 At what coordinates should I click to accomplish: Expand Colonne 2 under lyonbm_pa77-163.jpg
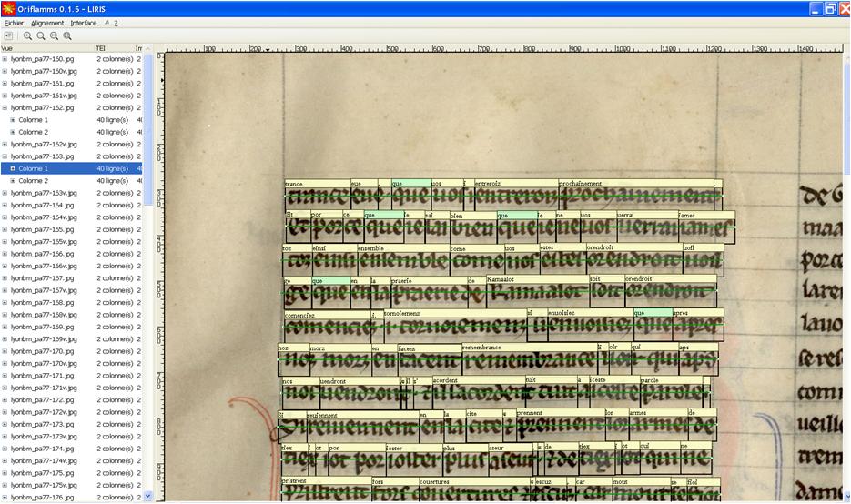coord(13,181)
